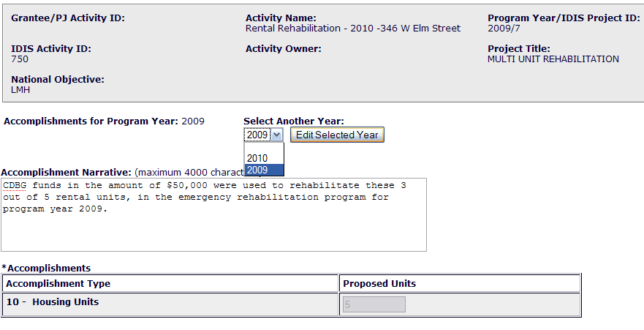Click the Proposed Units column header

click(x=379, y=284)
